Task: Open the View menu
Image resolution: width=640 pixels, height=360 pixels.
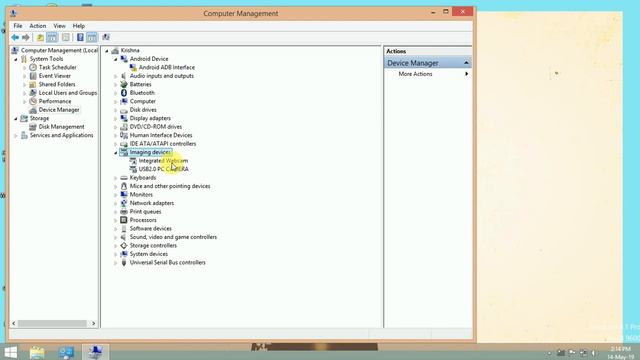Action: point(59,26)
